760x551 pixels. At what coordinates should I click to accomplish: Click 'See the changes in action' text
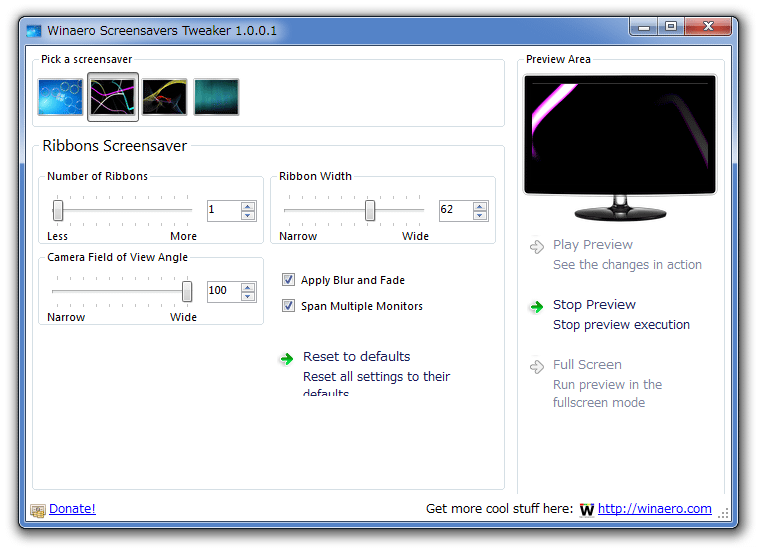click(x=627, y=265)
